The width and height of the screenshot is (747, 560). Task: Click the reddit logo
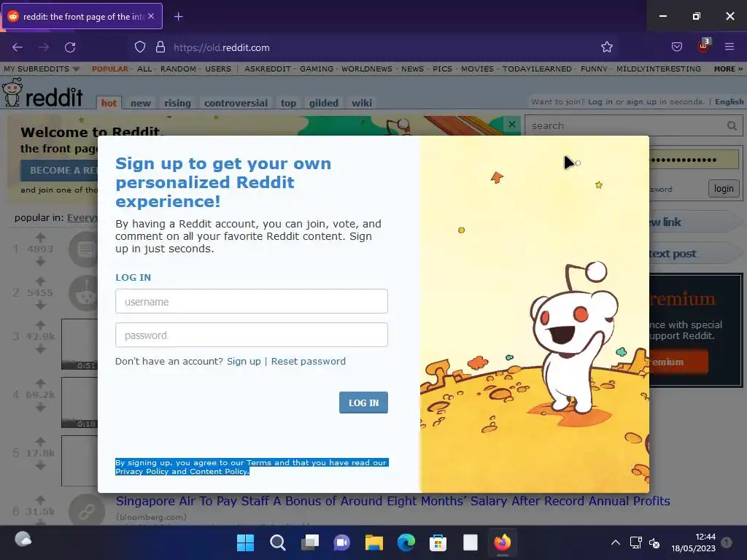click(x=43, y=93)
